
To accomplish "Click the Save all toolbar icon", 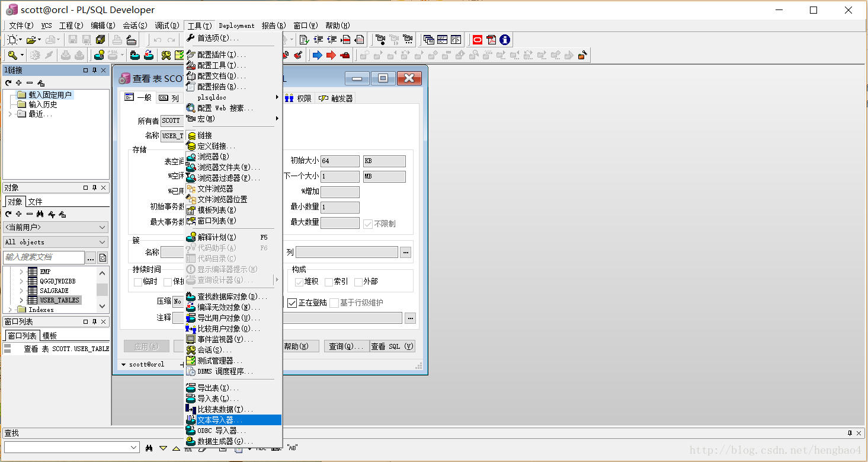I will tap(100, 40).
